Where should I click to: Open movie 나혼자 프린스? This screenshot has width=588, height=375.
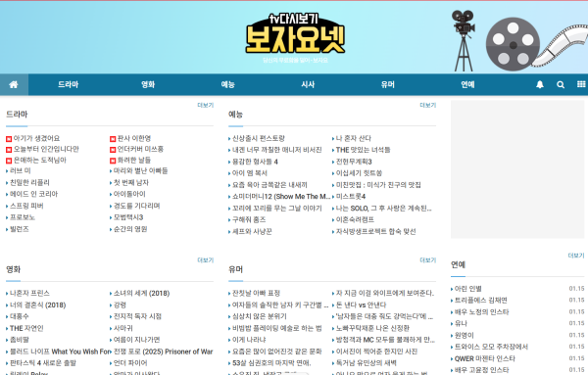(x=29, y=294)
